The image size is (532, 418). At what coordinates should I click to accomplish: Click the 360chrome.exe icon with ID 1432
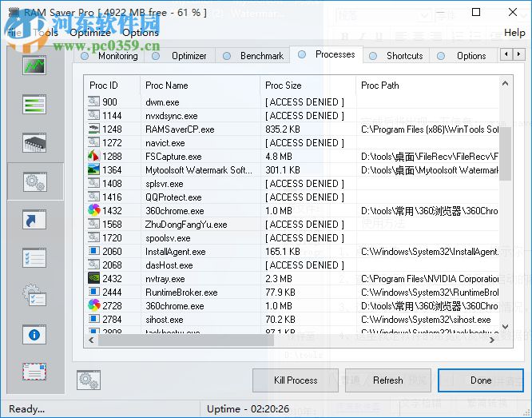pyautogui.click(x=94, y=210)
